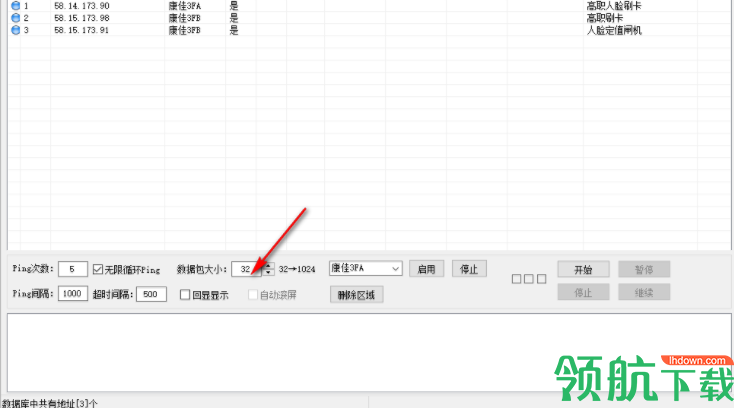Click the 开始 button

point(583,270)
